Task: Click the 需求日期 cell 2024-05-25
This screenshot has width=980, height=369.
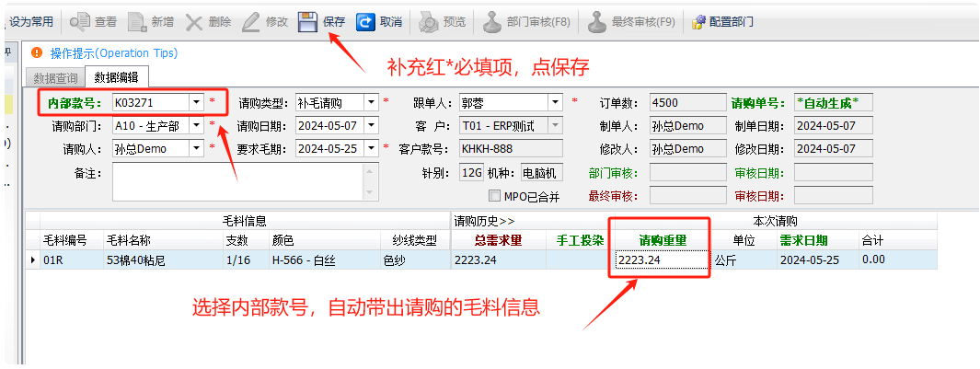Action: (817, 260)
